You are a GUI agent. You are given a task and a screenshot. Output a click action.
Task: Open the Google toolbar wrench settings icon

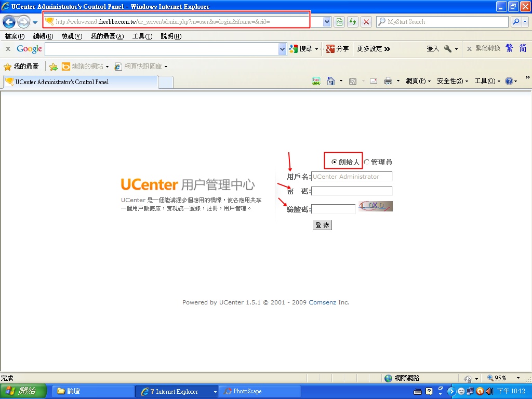pos(447,48)
